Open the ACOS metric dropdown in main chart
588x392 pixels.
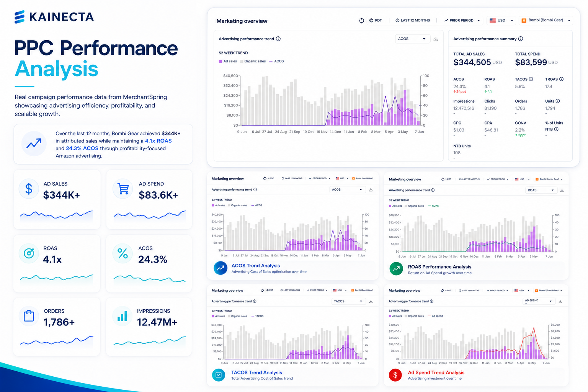pyautogui.click(x=412, y=39)
